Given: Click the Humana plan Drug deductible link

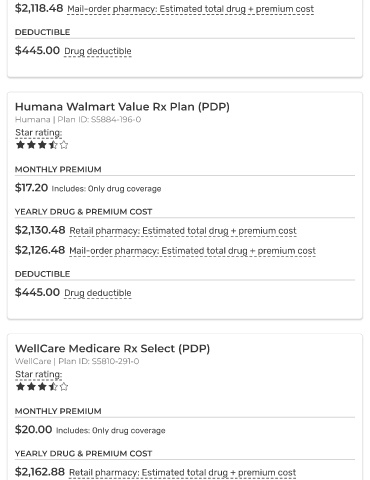Looking at the screenshot, I should click(x=98, y=293).
